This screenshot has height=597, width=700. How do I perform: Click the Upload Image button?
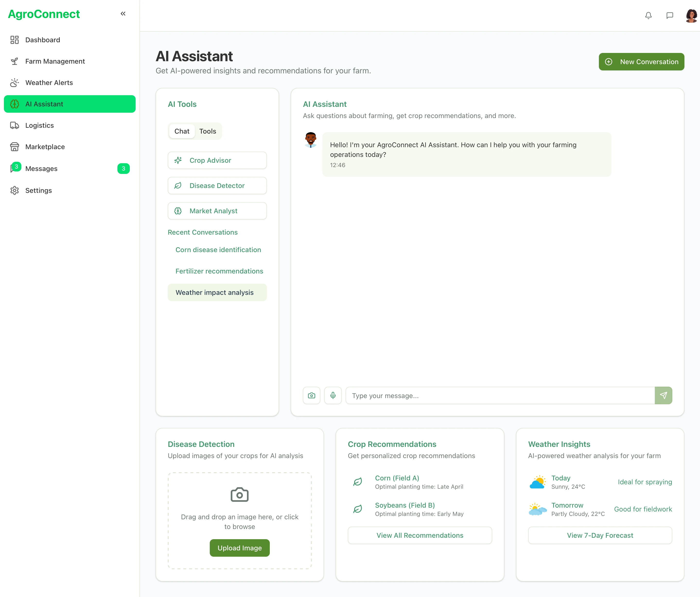tap(239, 548)
